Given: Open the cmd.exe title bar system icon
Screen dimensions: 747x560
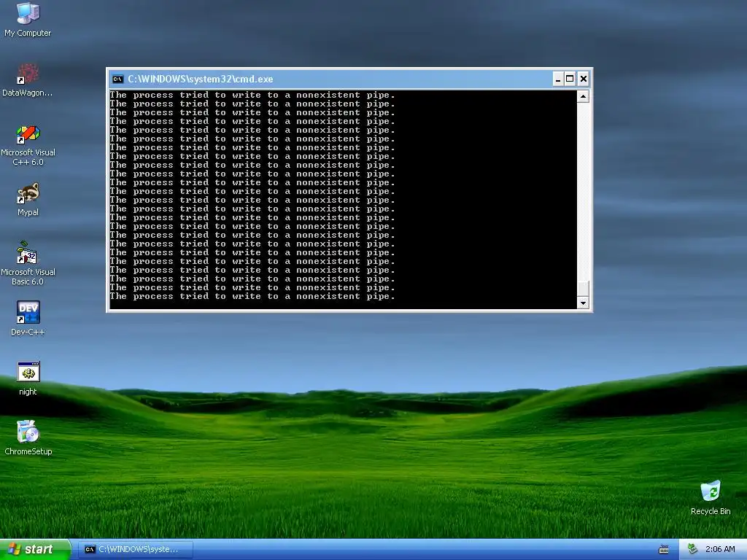Looking at the screenshot, I should (117, 79).
